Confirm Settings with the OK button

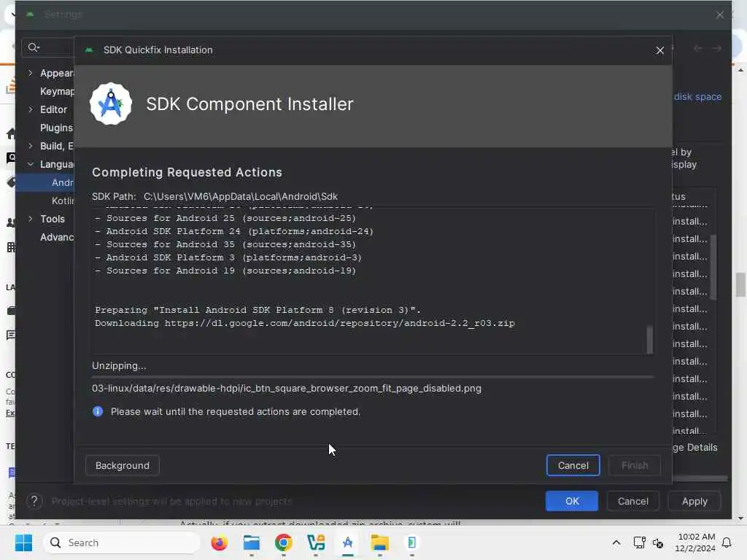pos(572,501)
